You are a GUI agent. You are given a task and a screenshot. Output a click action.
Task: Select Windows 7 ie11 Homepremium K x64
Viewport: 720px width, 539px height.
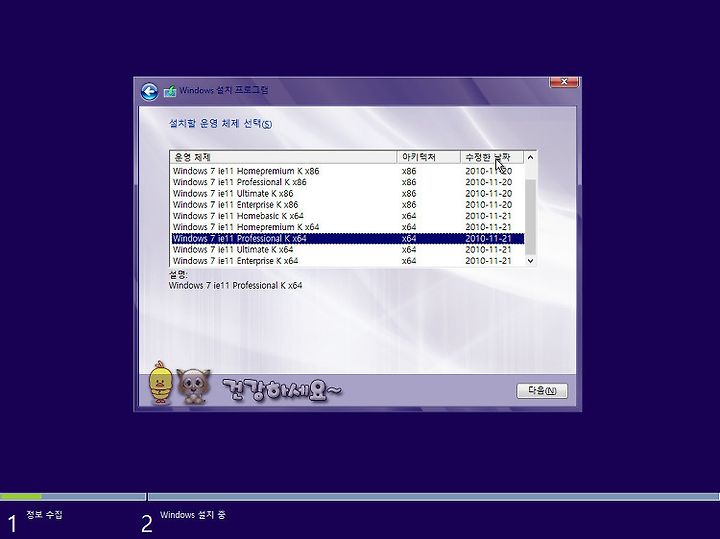(348, 227)
